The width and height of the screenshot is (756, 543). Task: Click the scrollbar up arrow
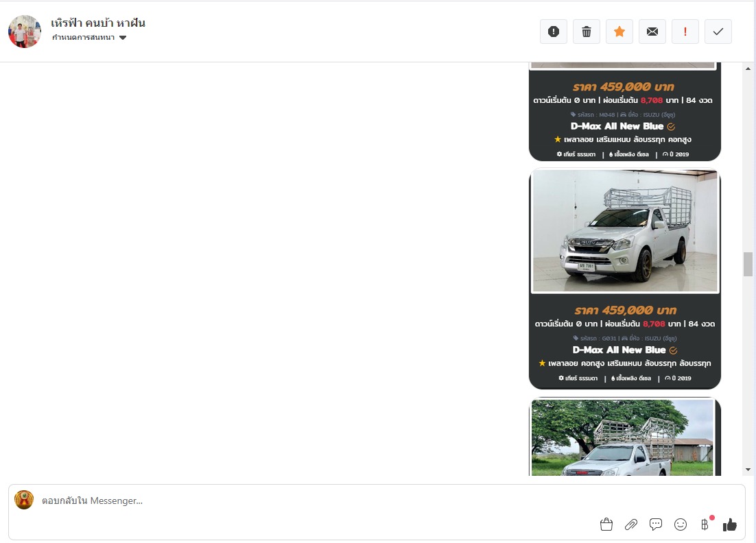tap(748, 69)
